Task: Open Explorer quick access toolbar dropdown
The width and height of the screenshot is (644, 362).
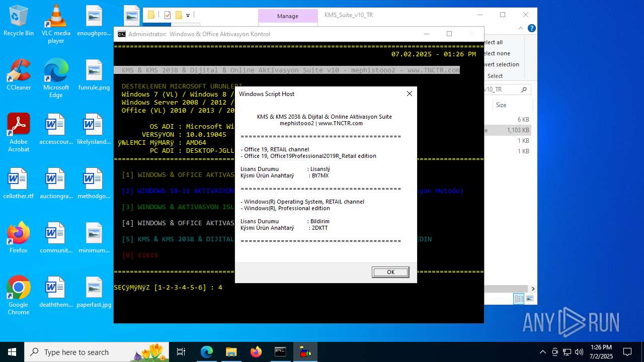Action: 188,16
